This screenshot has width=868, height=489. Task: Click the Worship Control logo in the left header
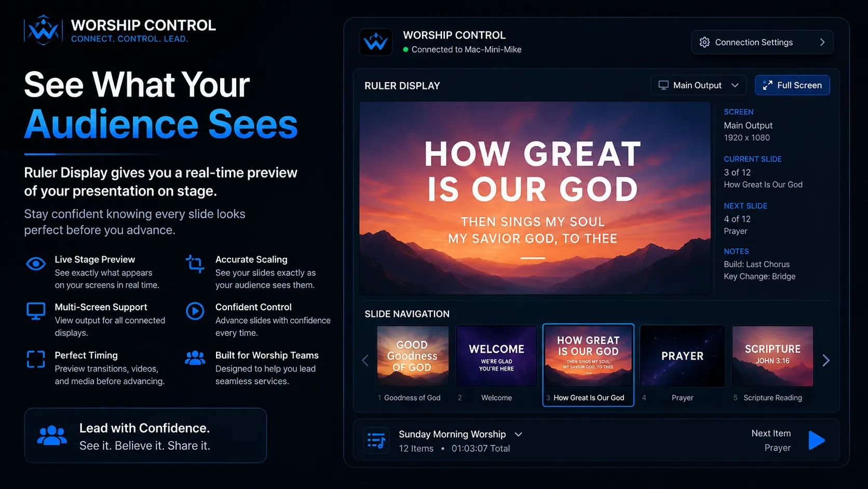[x=44, y=30]
